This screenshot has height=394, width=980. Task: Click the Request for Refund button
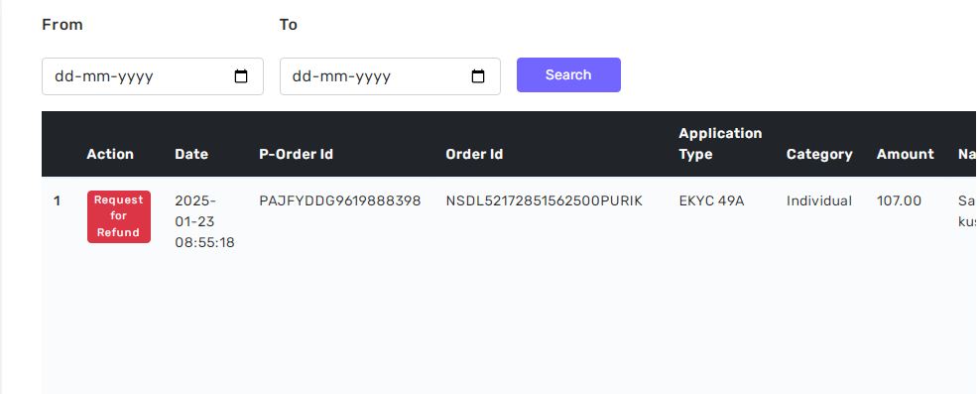tap(119, 216)
